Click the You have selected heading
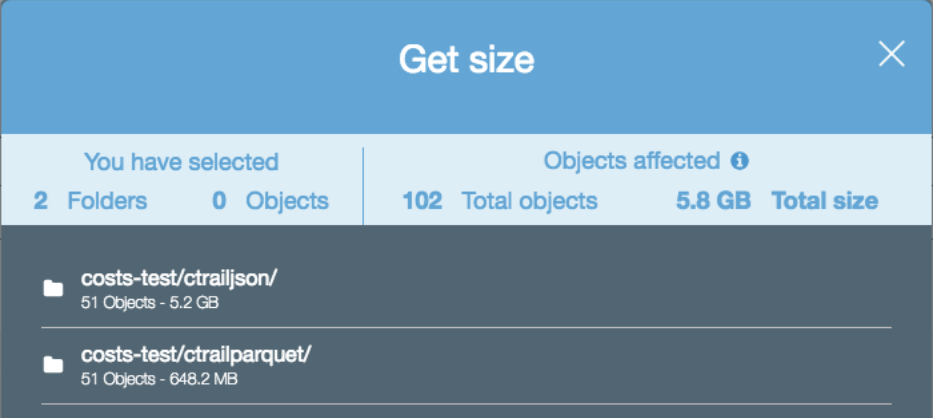 [x=182, y=162]
